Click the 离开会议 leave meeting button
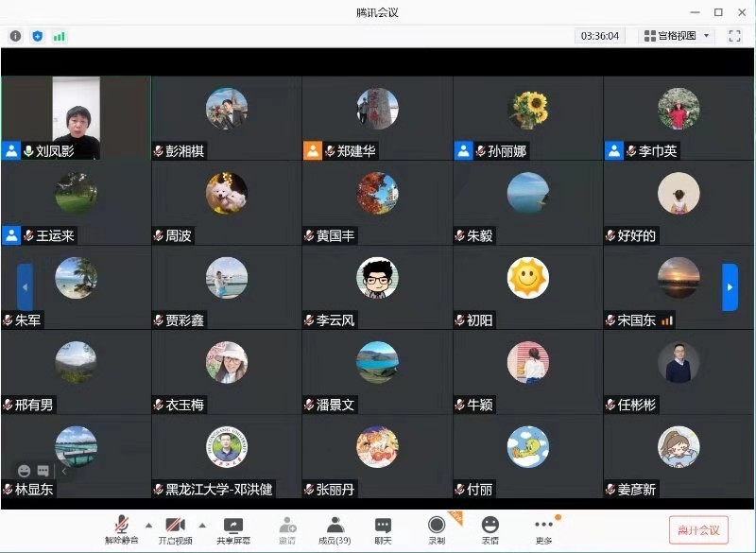 pyautogui.click(x=698, y=530)
